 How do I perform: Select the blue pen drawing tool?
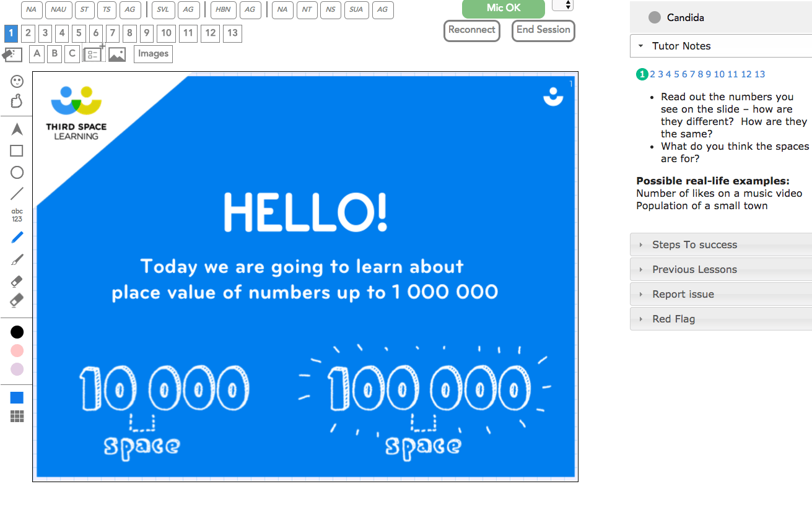coord(17,237)
